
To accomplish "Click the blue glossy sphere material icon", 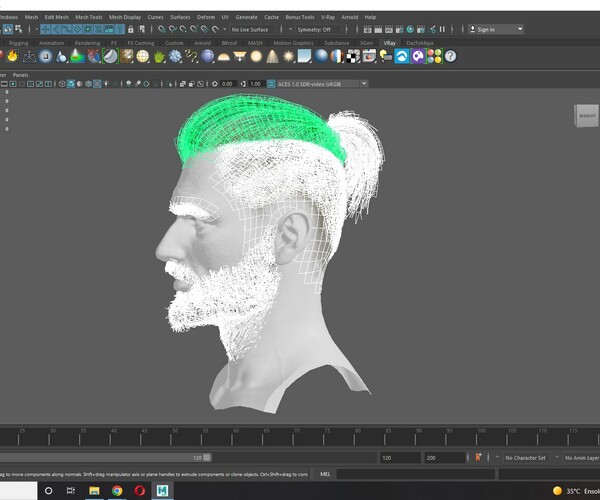I will coord(321,57).
